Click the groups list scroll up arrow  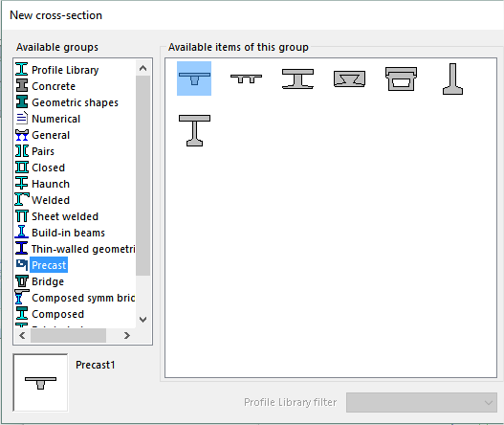(143, 68)
